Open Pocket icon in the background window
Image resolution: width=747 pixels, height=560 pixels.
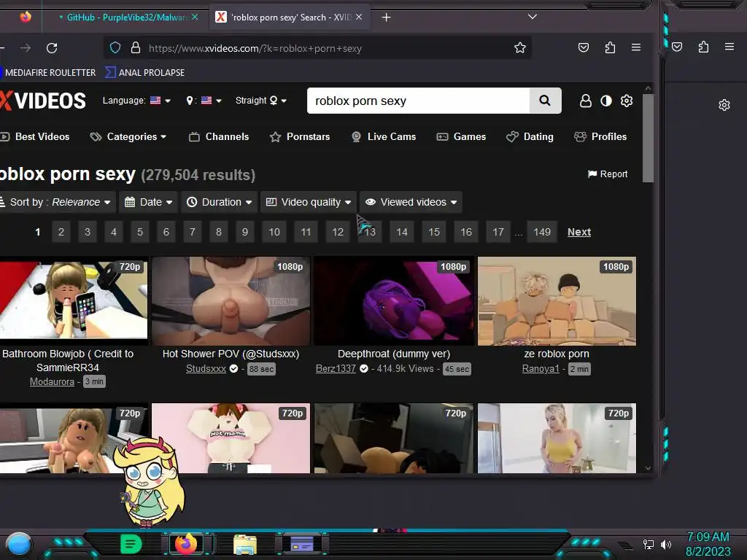tap(677, 47)
